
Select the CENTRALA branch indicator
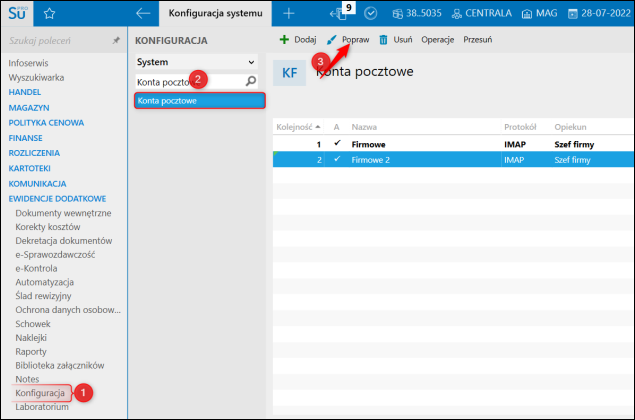click(x=482, y=13)
